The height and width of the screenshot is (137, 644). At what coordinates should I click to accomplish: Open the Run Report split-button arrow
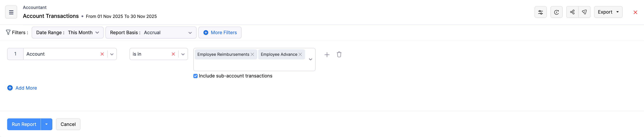pos(46,124)
